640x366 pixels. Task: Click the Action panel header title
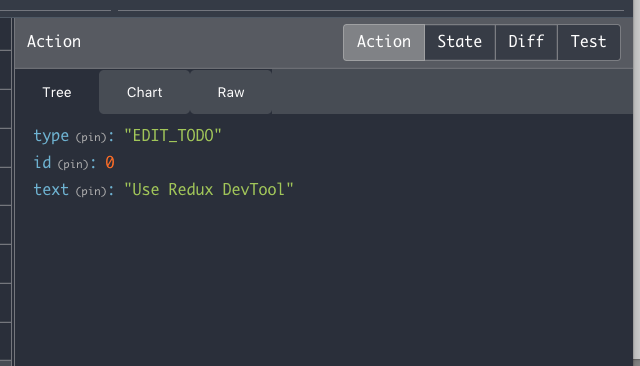(x=54, y=42)
